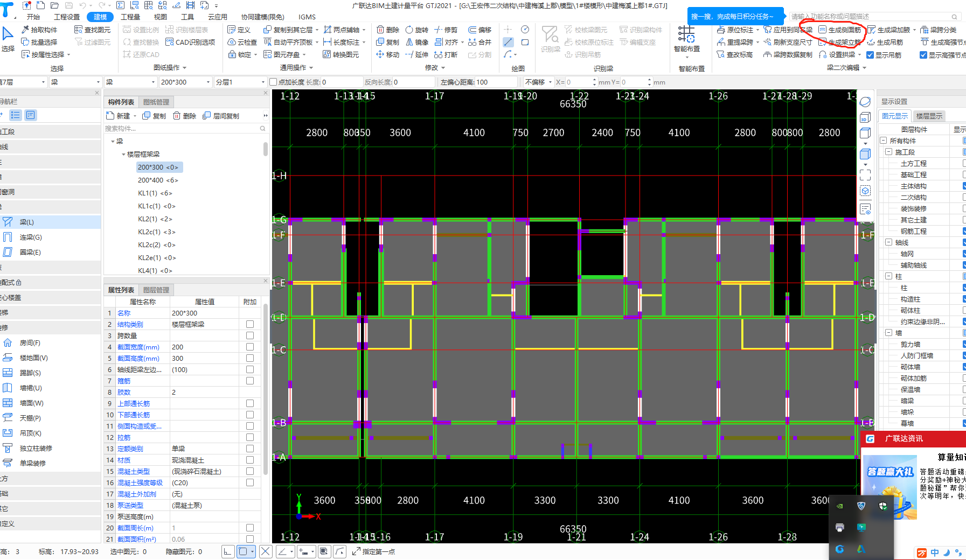966x560 pixels.
Task: Toggle display checkbox for 轴网
Action: (x=964, y=254)
